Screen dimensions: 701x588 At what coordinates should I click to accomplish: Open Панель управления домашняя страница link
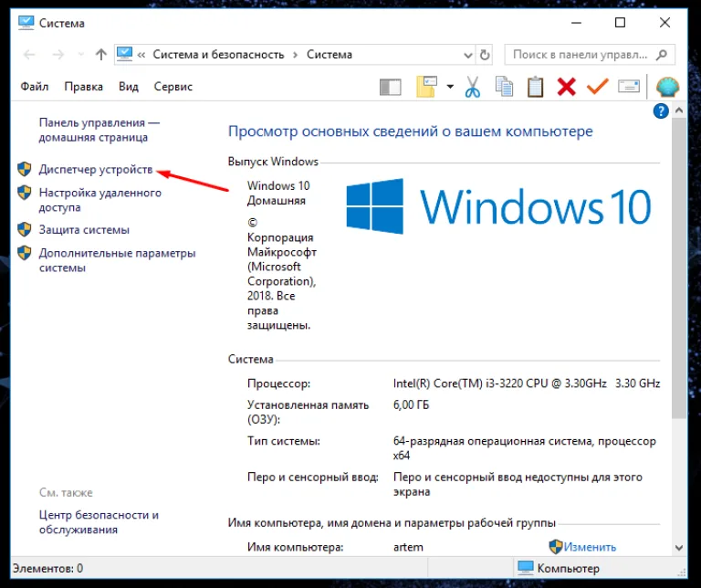99,130
